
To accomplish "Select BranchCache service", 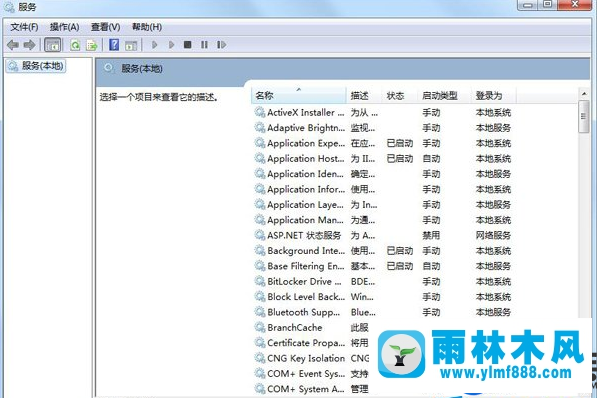I will coord(311,328).
